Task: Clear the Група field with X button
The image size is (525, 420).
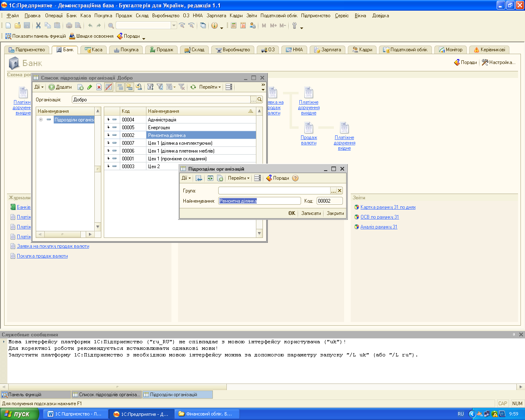Action: coord(340,191)
